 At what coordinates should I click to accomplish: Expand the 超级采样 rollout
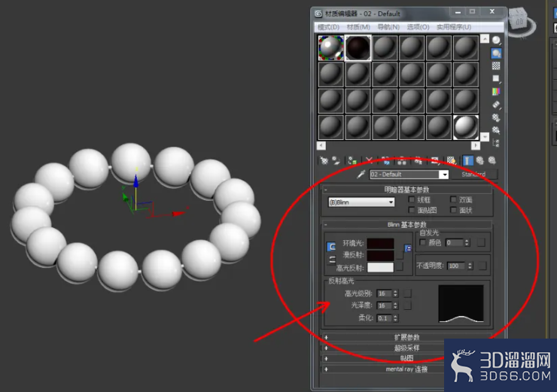(x=406, y=348)
